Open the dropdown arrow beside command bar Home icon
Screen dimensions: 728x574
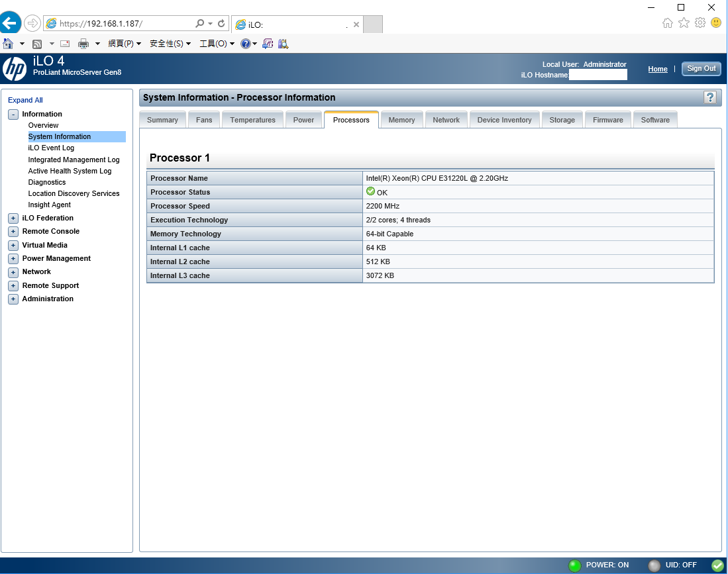[x=22, y=44]
